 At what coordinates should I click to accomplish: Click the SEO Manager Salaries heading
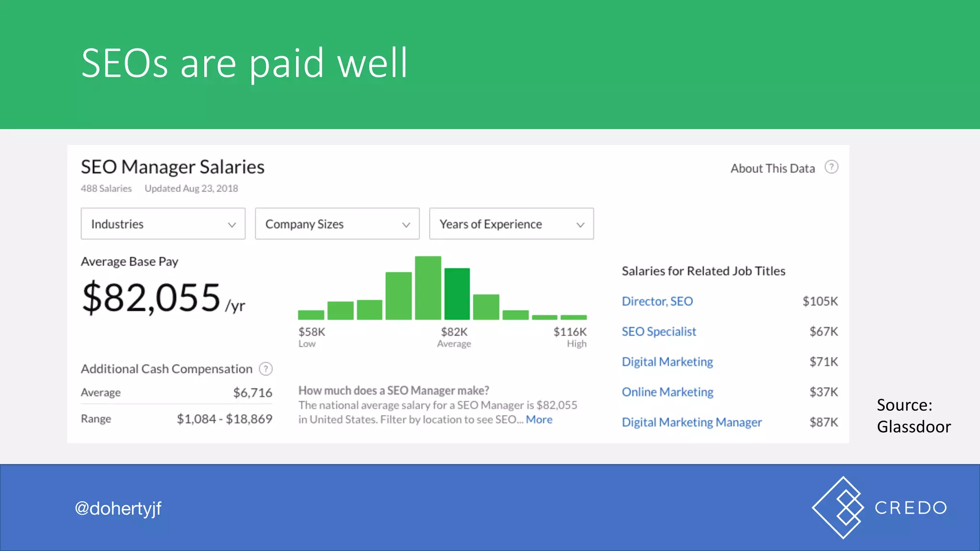[173, 167]
